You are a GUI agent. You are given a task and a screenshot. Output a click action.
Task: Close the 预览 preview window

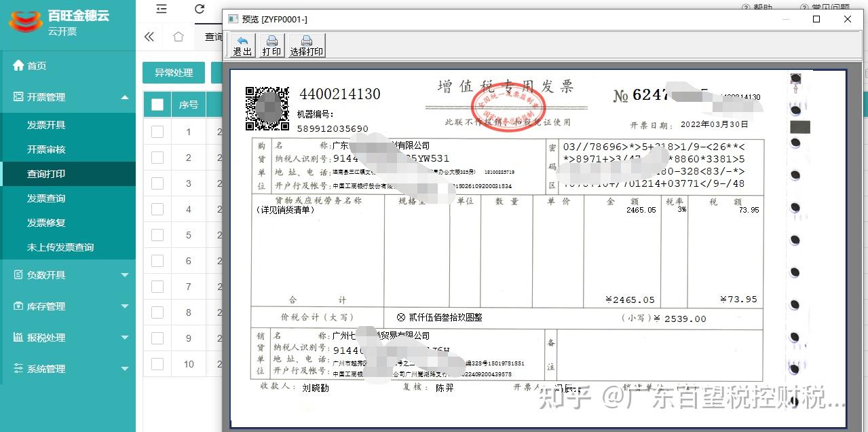coord(848,19)
